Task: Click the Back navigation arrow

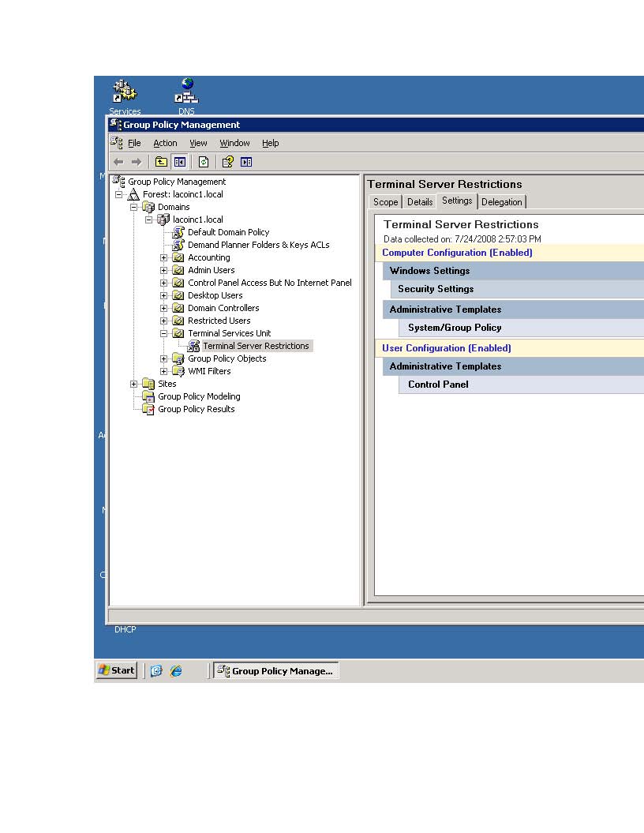Action: point(118,161)
